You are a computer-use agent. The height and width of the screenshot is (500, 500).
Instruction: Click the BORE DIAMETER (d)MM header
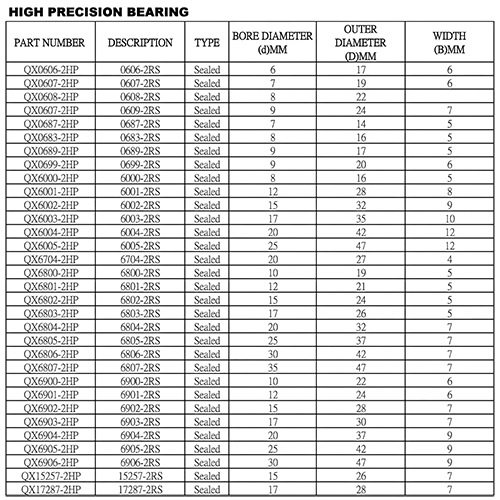tap(273, 42)
